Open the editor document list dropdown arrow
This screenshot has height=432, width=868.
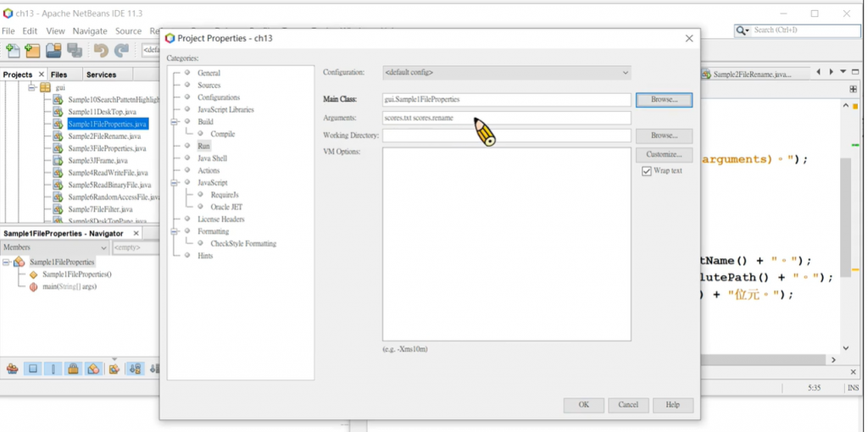click(x=843, y=72)
